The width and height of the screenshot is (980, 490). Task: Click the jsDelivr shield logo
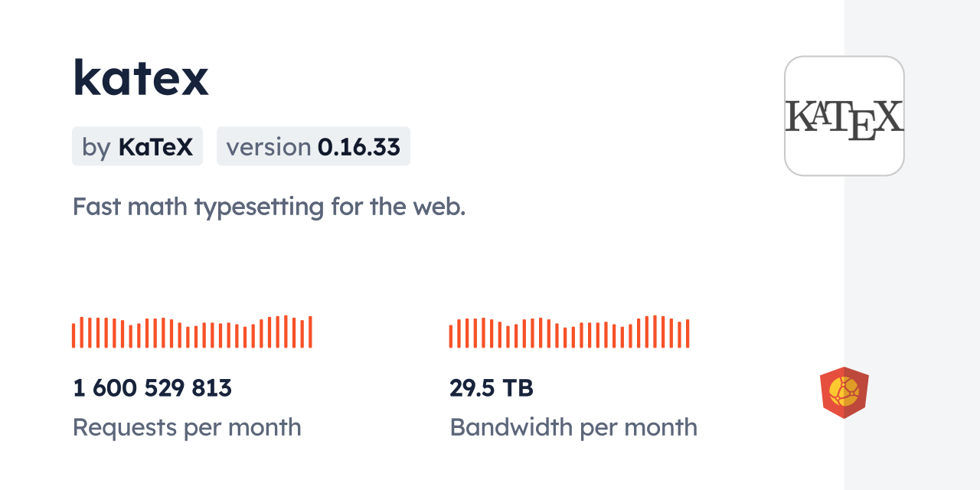(844, 393)
